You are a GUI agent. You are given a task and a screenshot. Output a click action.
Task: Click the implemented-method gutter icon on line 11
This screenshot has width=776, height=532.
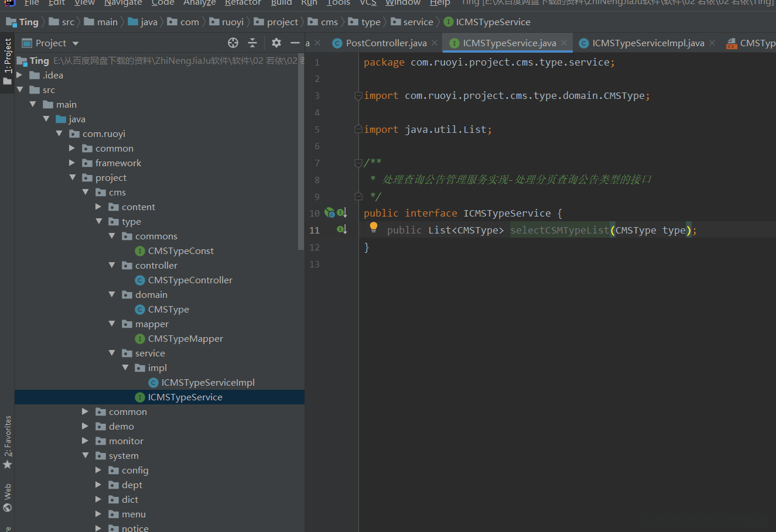point(342,229)
